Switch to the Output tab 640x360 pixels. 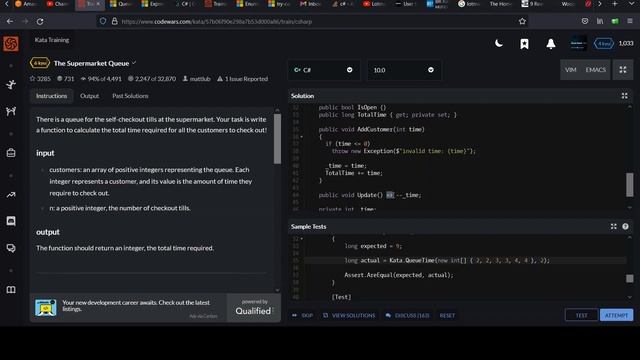point(89,96)
